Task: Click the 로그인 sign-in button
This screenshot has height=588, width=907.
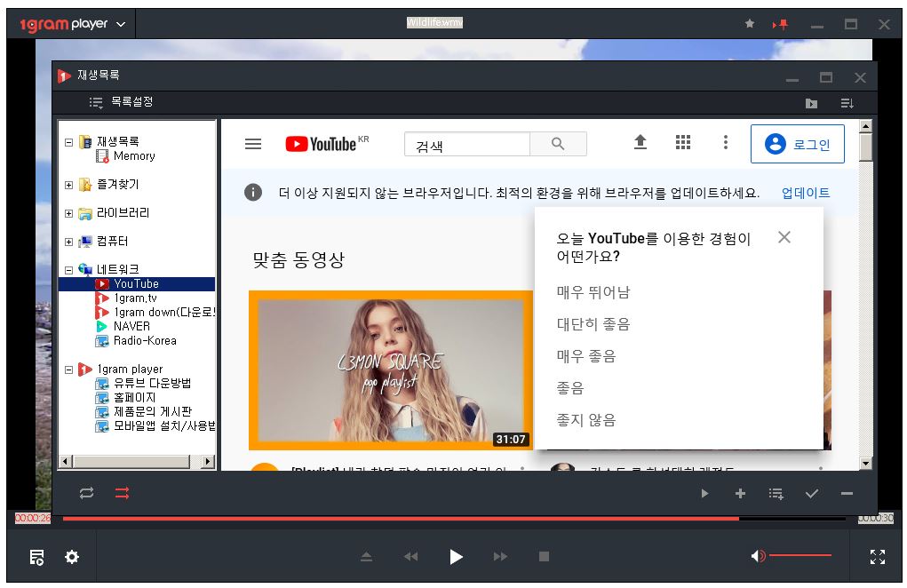Action: 797,144
